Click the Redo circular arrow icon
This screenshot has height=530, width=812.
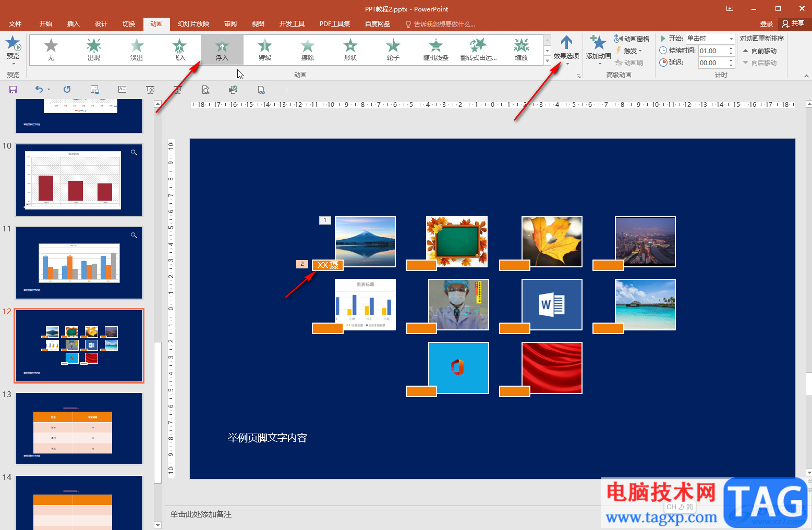pos(67,90)
